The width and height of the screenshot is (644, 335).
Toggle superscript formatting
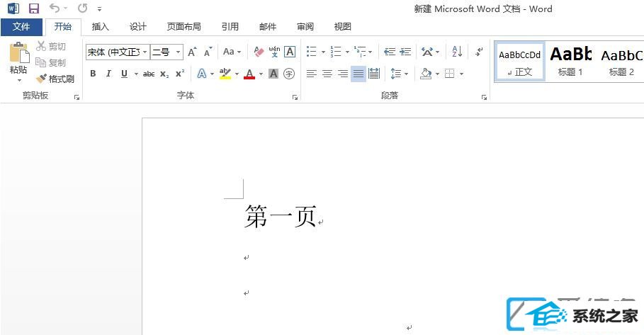point(180,74)
